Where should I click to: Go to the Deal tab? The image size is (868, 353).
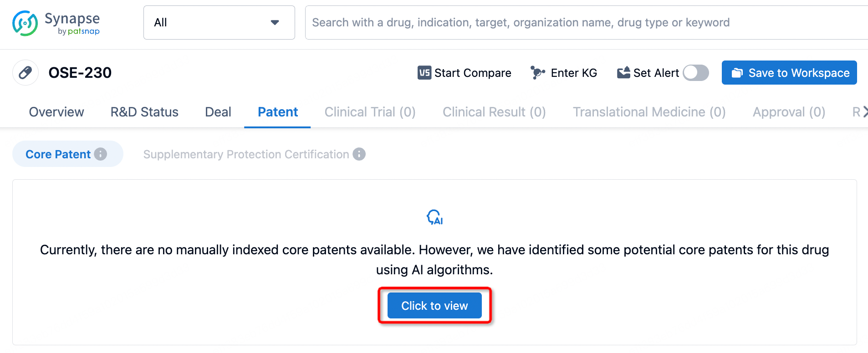218,112
